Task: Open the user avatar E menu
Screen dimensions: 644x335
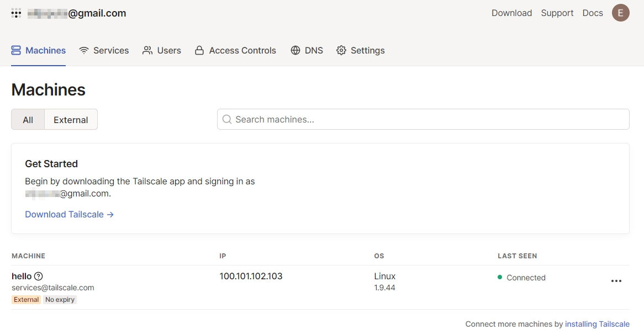Action: pos(620,13)
